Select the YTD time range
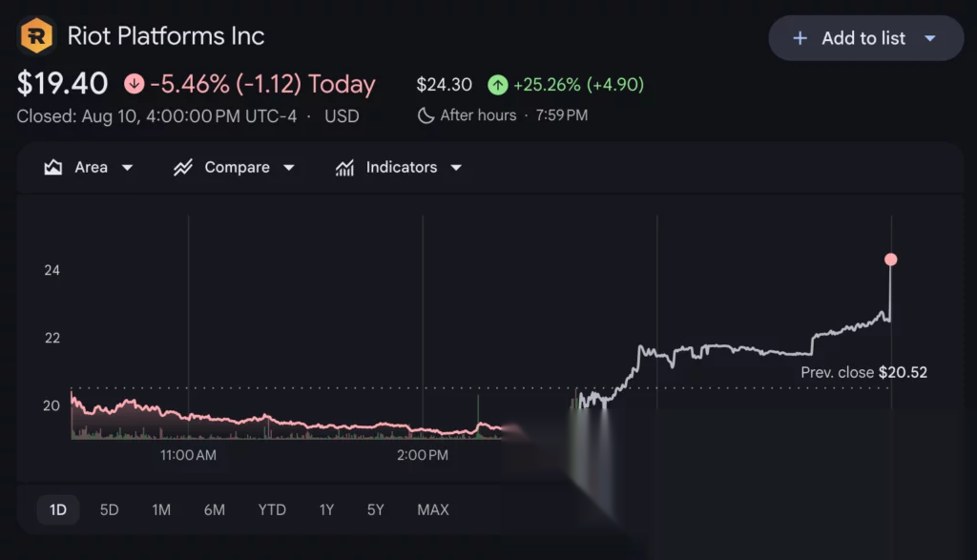Image resolution: width=977 pixels, height=560 pixels. tap(272, 509)
